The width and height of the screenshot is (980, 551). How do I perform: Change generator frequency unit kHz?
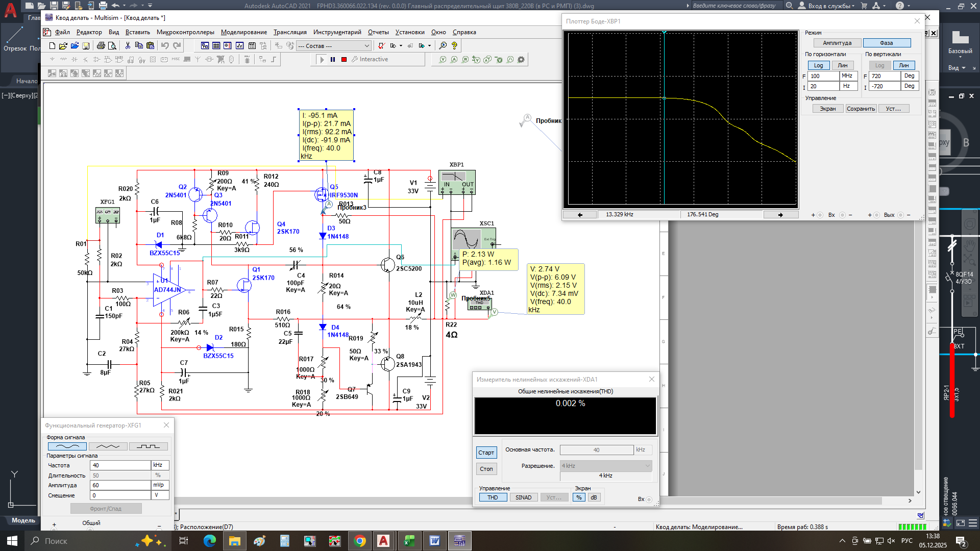coord(160,466)
